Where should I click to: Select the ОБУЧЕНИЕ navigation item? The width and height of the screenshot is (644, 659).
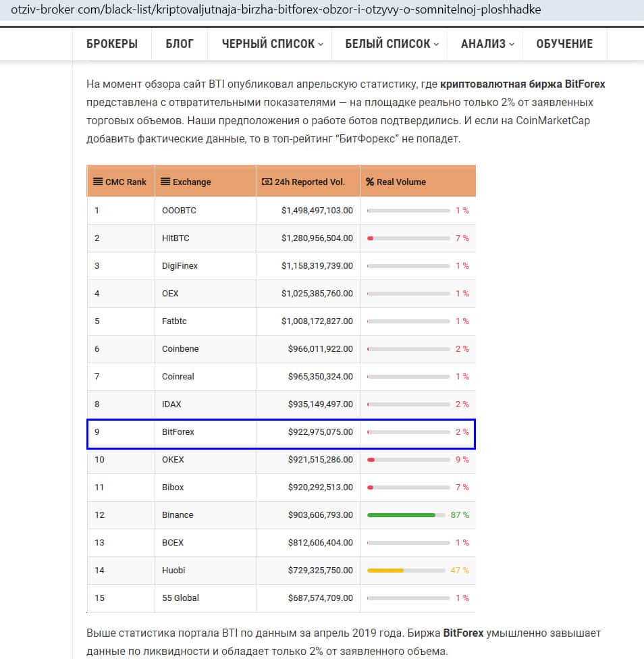click(x=564, y=44)
